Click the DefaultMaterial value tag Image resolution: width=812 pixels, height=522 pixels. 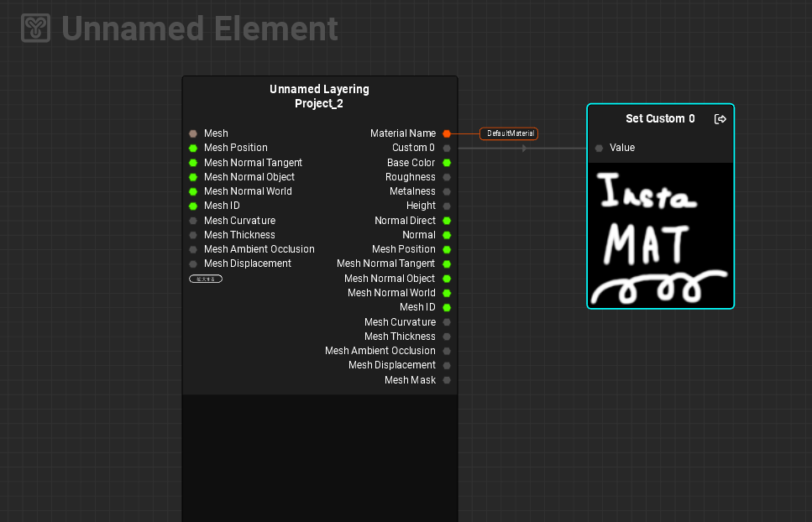509,133
